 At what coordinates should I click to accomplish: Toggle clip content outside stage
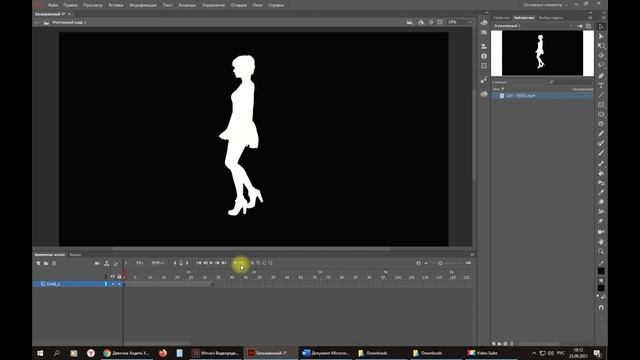[x=440, y=22]
